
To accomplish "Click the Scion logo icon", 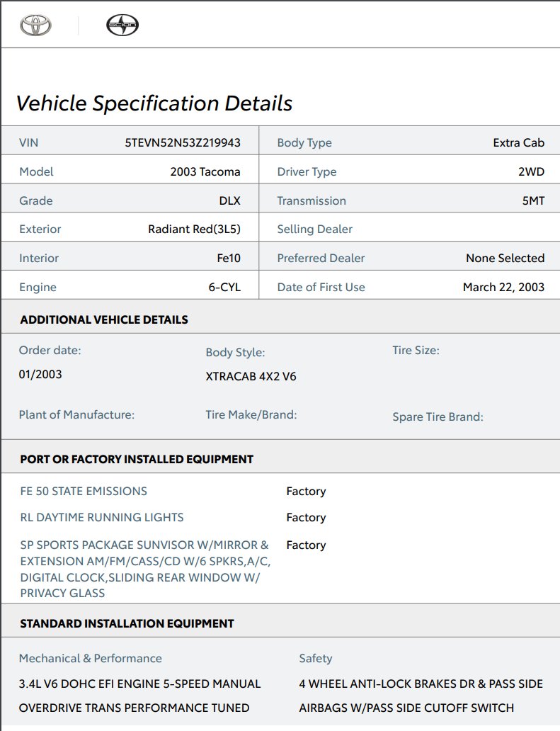I will [x=122, y=25].
